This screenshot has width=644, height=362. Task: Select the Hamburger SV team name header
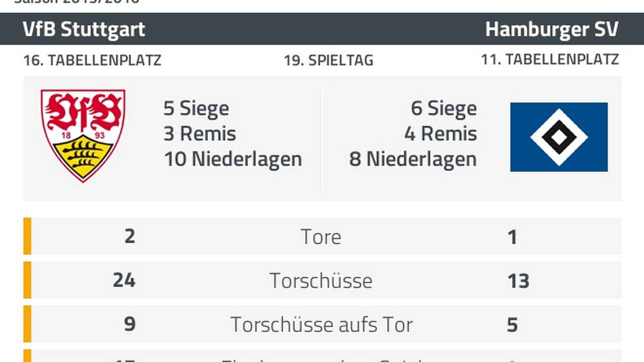click(x=552, y=29)
